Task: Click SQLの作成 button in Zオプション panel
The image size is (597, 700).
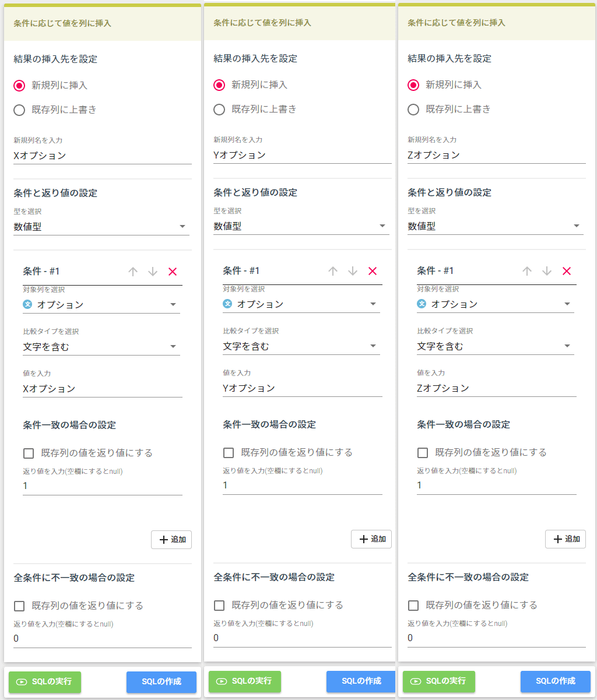Action: pyautogui.click(x=555, y=681)
